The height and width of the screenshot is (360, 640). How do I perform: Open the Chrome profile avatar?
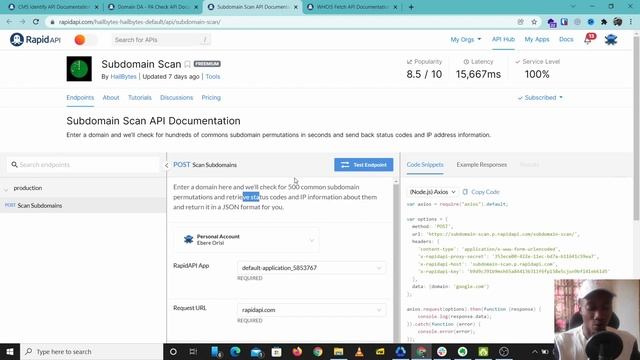[618, 22]
